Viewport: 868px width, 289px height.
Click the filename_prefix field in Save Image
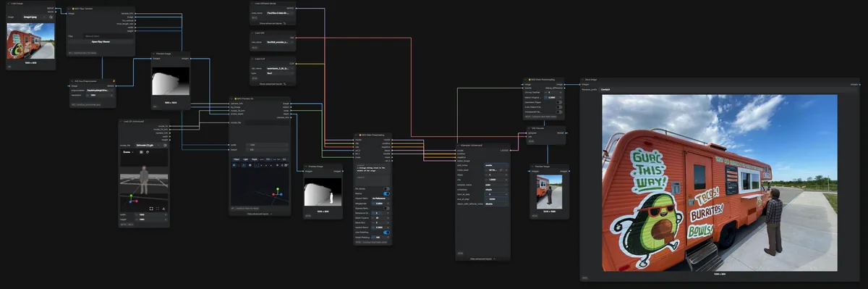(720, 89)
